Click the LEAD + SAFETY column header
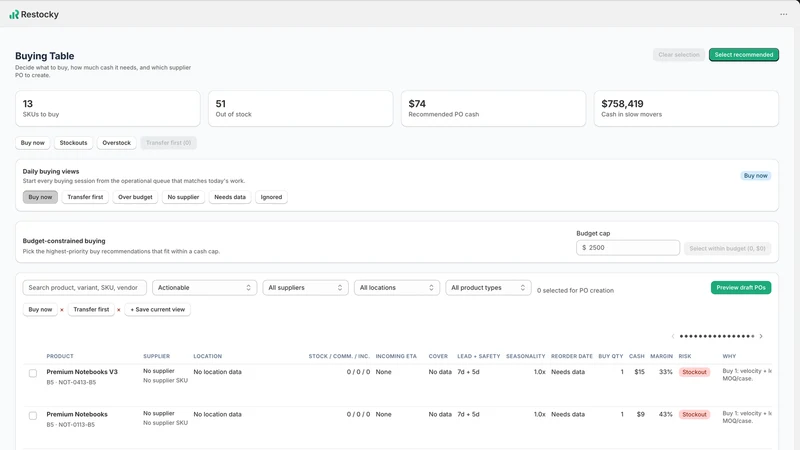 click(x=479, y=356)
